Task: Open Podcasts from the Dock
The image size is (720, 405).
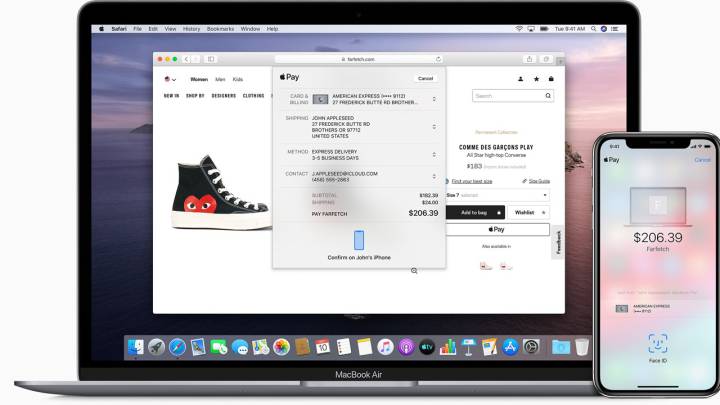Action: tap(406, 348)
